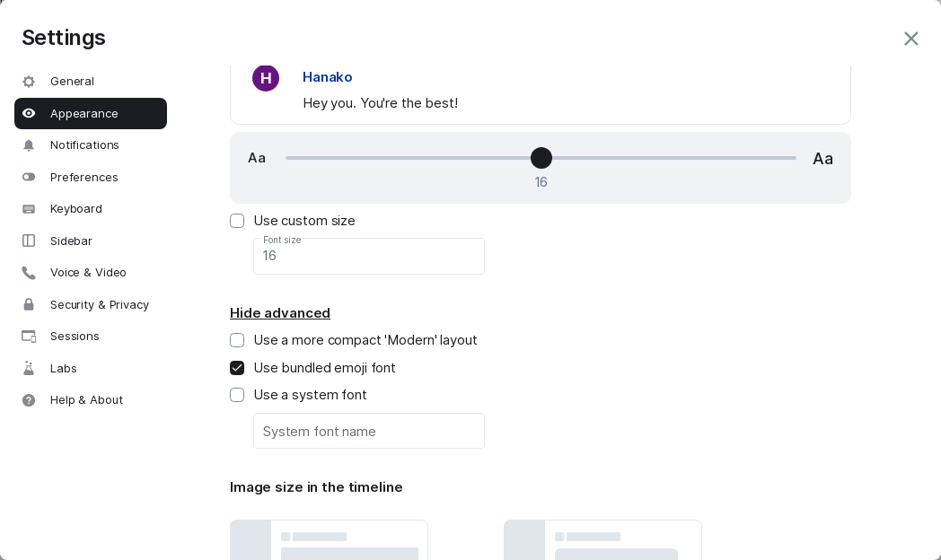
Task: Tick the Use a system font checkbox
Action: pos(237,395)
